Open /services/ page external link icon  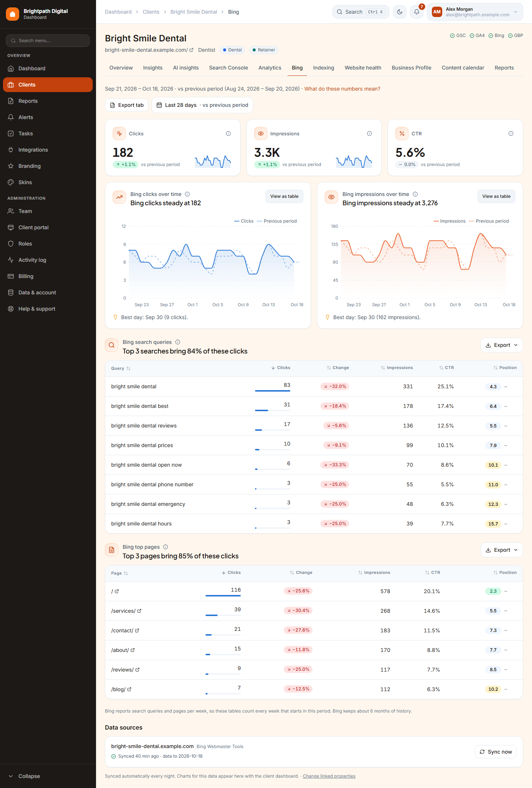tap(139, 611)
